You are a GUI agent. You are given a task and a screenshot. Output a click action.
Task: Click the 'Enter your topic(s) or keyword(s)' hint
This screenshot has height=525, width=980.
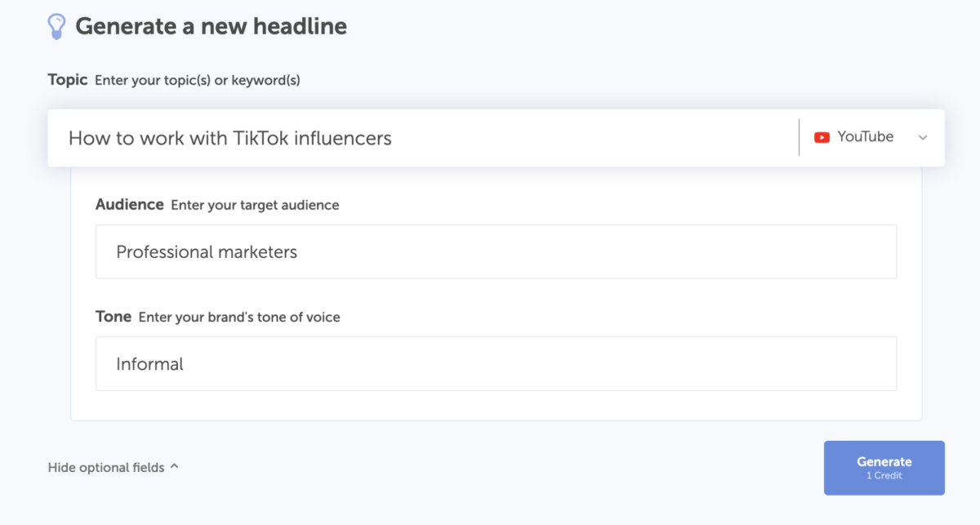point(198,81)
